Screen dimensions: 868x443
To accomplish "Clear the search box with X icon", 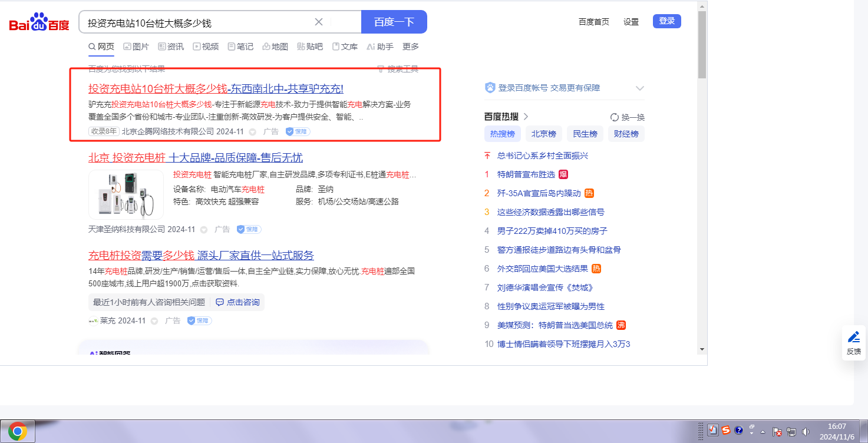I will point(319,22).
